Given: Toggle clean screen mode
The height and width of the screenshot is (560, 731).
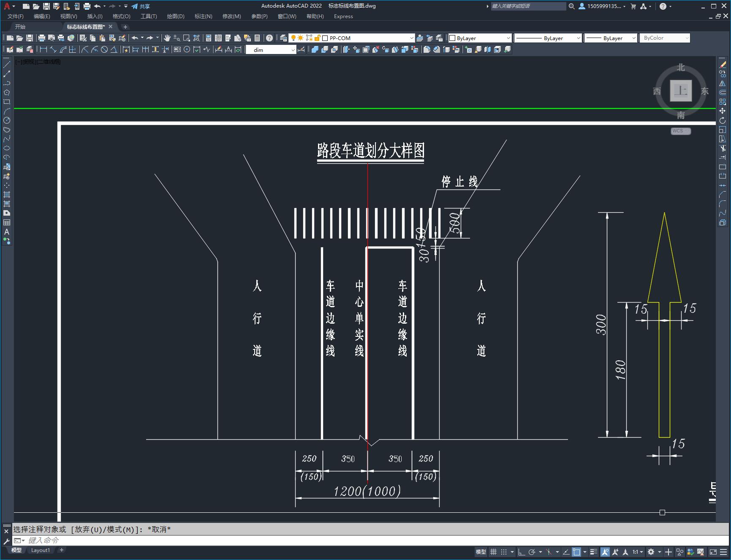Looking at the screenshot, I should [x=713, y=552].
